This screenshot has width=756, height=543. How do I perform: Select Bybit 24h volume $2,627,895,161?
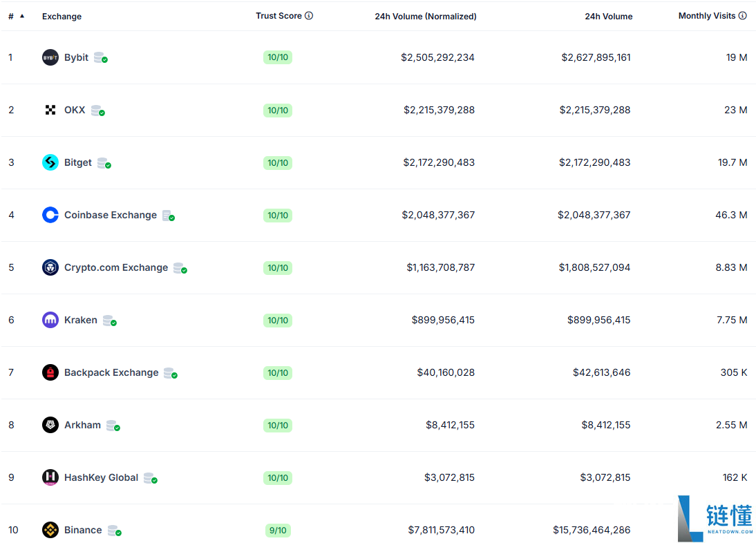[596, 57]
